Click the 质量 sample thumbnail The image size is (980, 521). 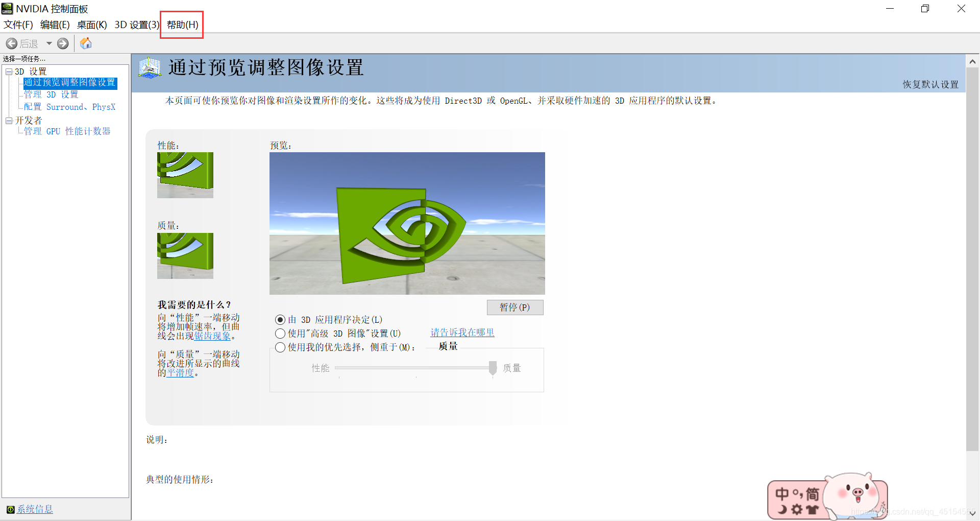coord(185,256)
